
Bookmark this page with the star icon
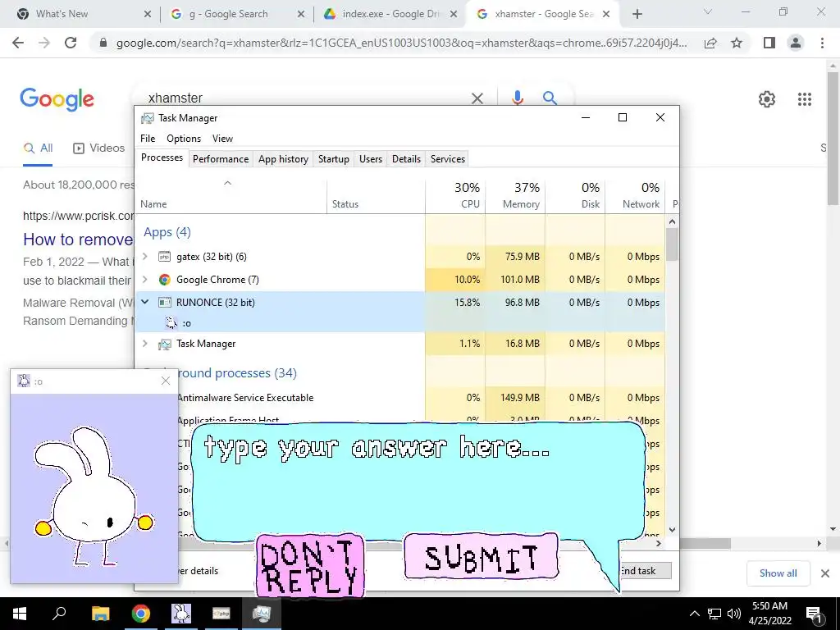click(737, 43)
